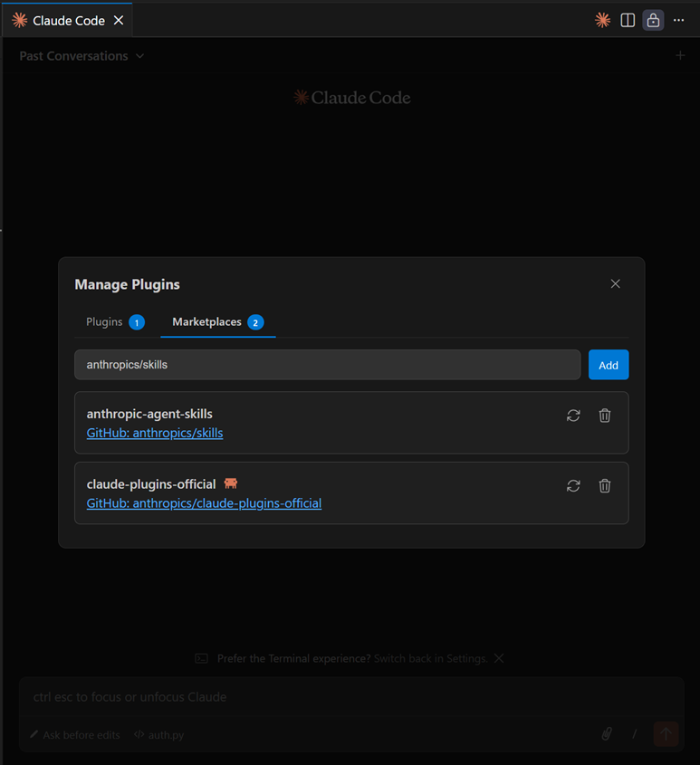Click the Manage Plugins dialog title
This screenshot has height=765, width=700.
pos(128,285)
